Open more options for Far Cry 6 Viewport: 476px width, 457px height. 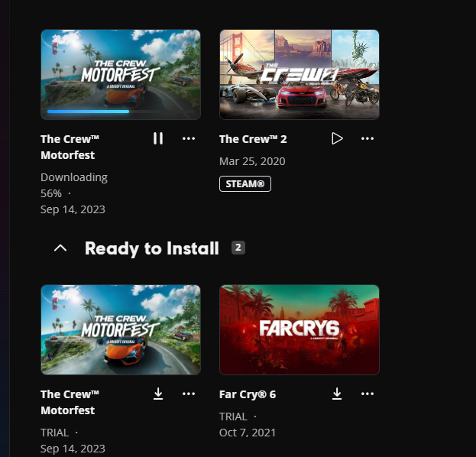click(368, 394)
